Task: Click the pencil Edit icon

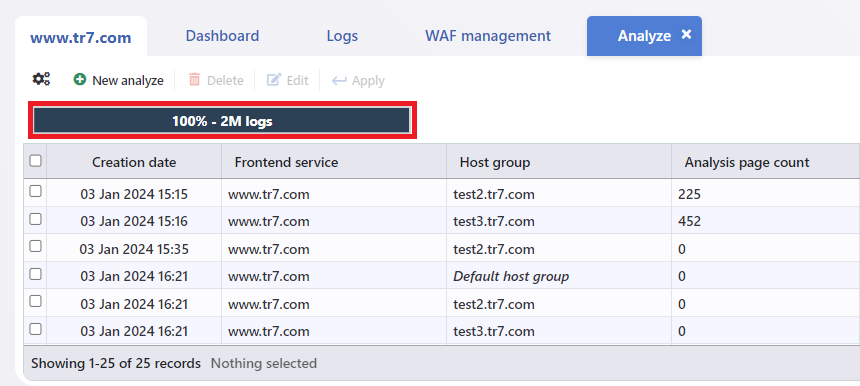Action: (274, 80)
